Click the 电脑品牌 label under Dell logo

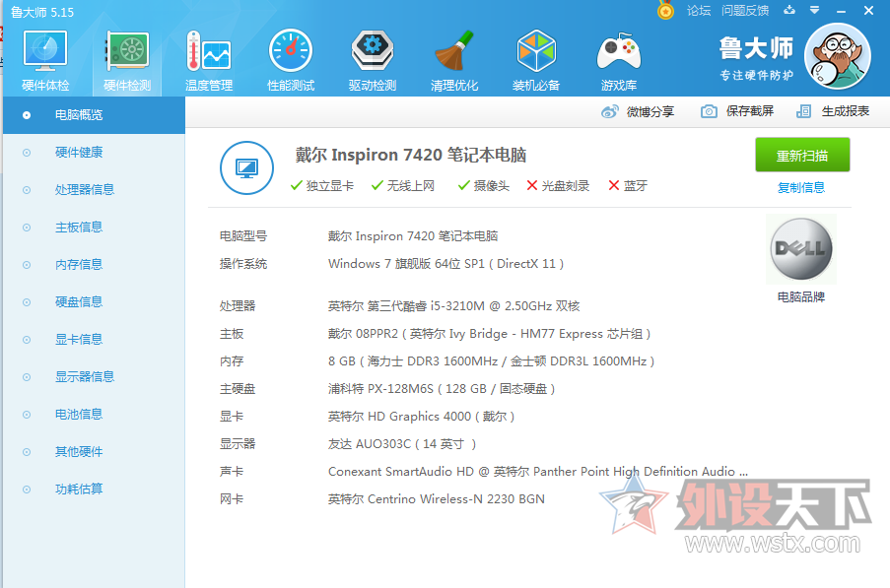pos(801,297)
